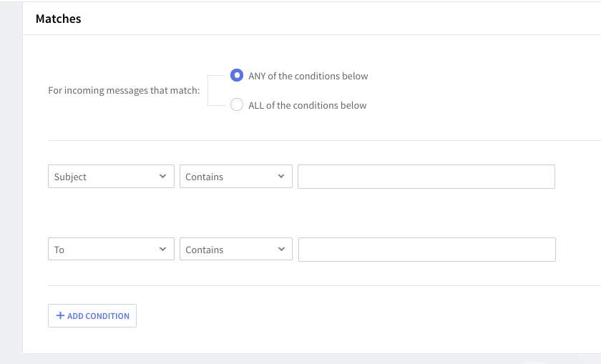Click the chevron in the To row's Contains dropdown
The width and height of the screenshot is (601, 364).
280,249
